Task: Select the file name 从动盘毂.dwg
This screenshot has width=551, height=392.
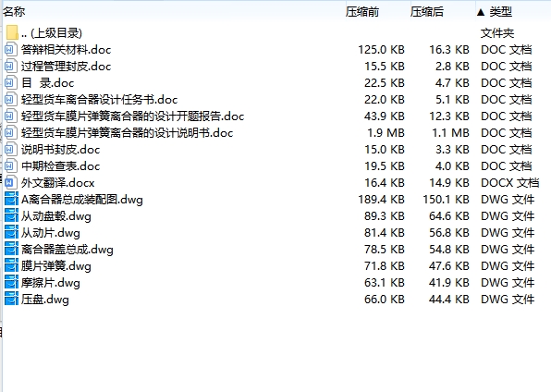Action: [x=55, y=215]
